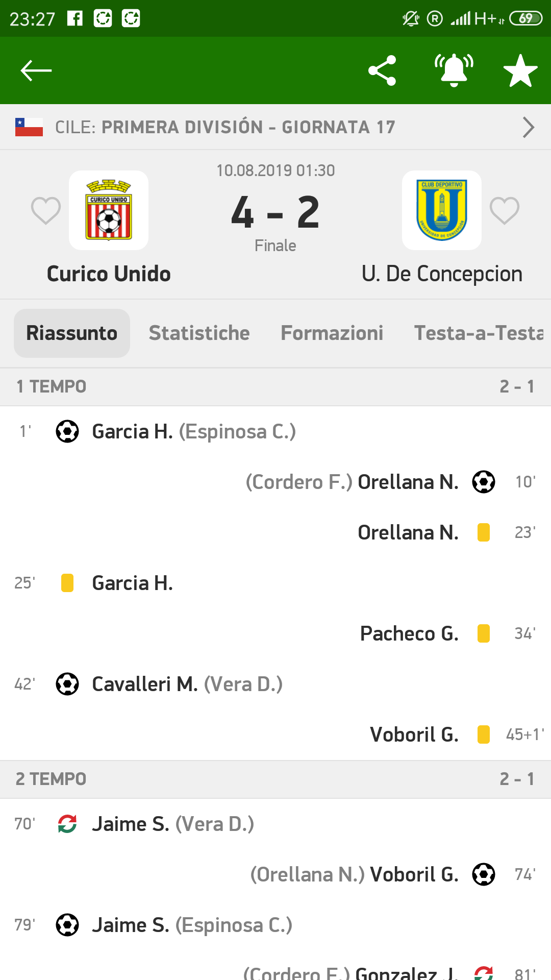Tap the back arrow icon
Screen dimensions: 551x980
[x=36, y=70]
